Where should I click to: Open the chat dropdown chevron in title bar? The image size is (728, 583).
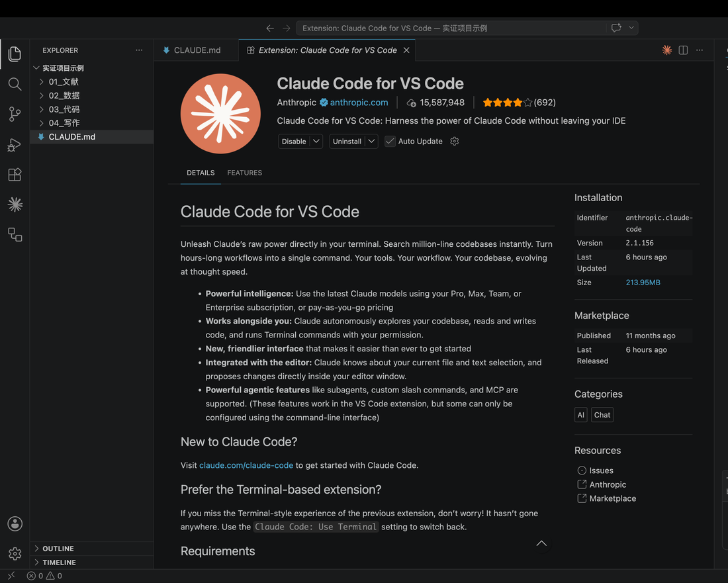(x=631, y=28)
